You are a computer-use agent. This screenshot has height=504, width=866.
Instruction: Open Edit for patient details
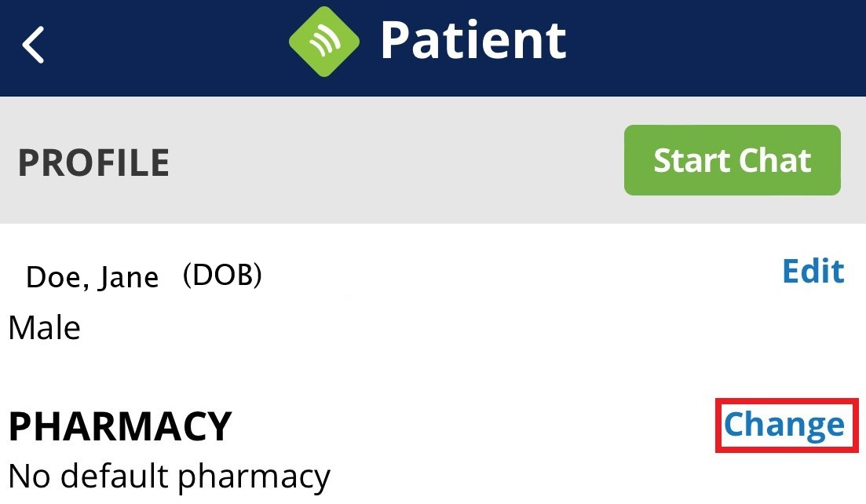813,271
